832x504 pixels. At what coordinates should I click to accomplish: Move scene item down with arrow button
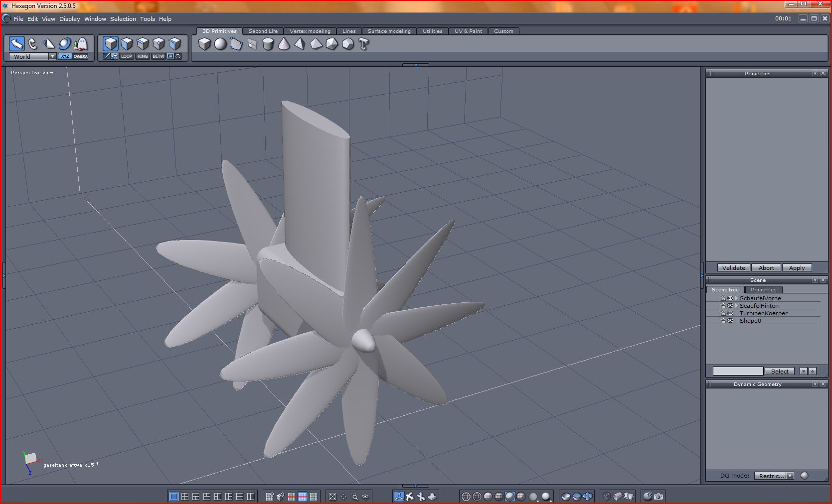coord(804,372)
